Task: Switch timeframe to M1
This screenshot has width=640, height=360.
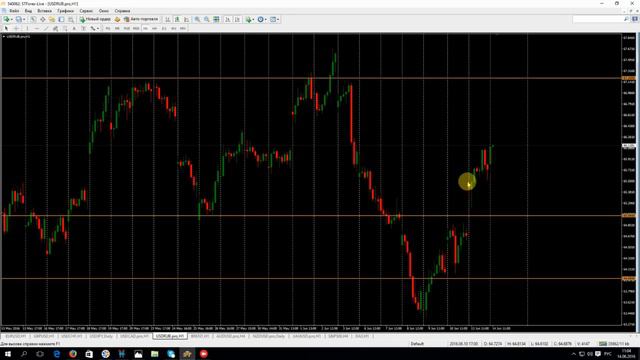Action: [108, 28]
